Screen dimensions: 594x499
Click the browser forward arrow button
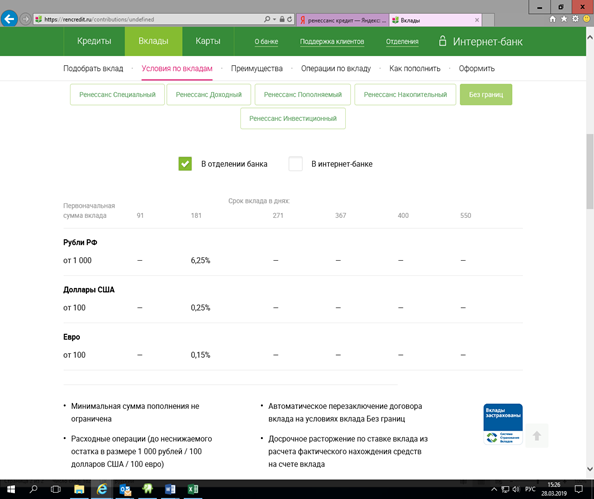point(25,19)
